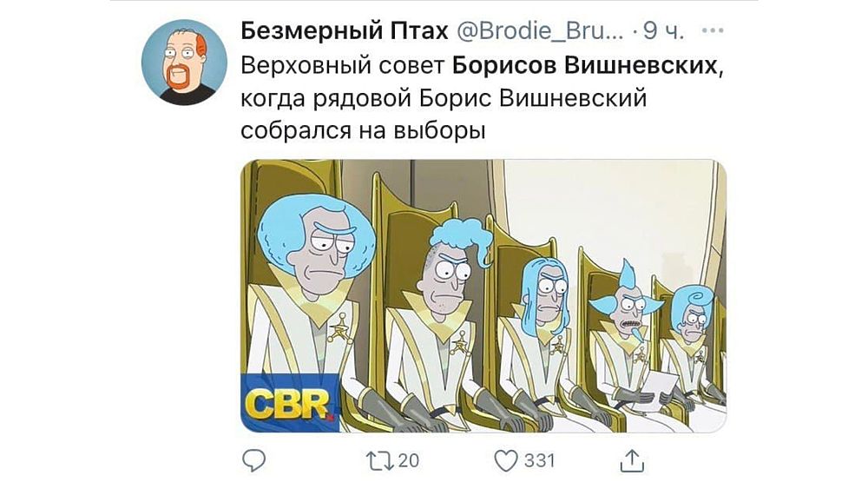
Task: Open the three-dot more options menu
Action: (713, 30)
